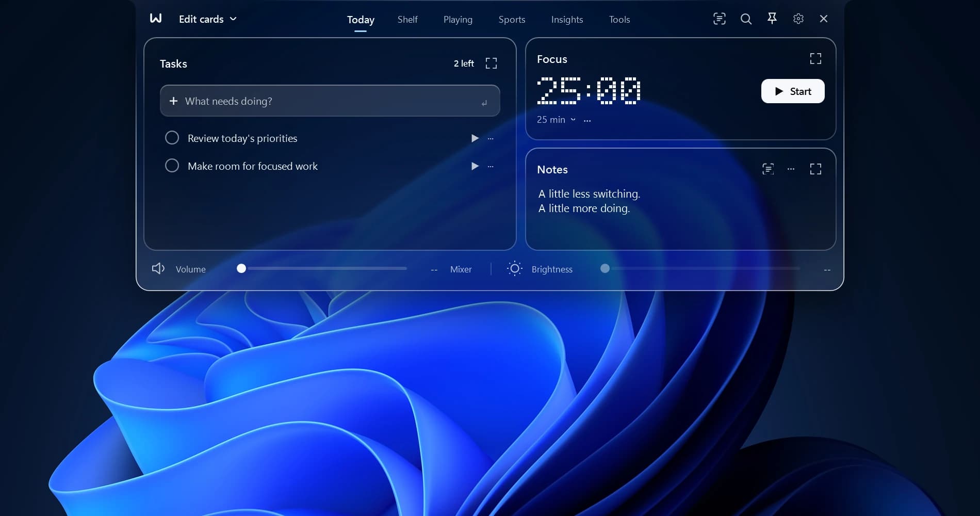Click the Brightness sun icon
The width and height of the screenshot is (980, 516).
515,269
